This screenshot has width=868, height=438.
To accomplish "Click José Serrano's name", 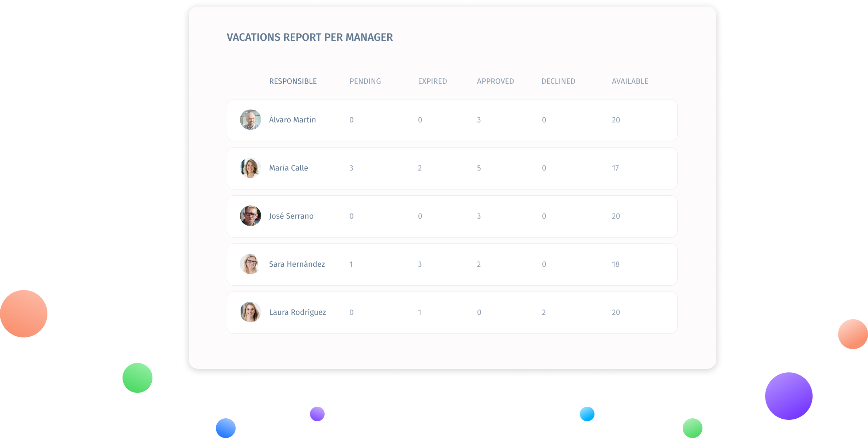I will (291, 216).
